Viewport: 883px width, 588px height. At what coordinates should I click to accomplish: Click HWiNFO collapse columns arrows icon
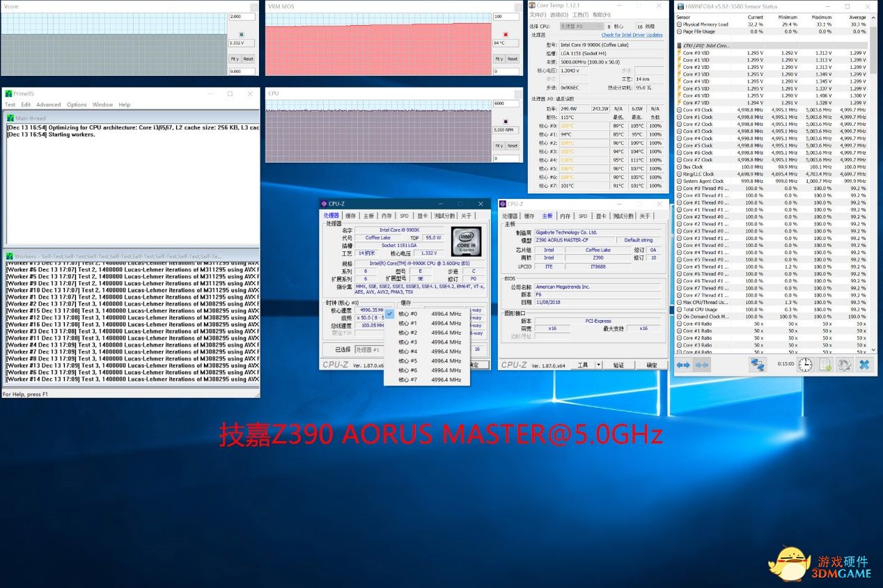pos(702,365)
